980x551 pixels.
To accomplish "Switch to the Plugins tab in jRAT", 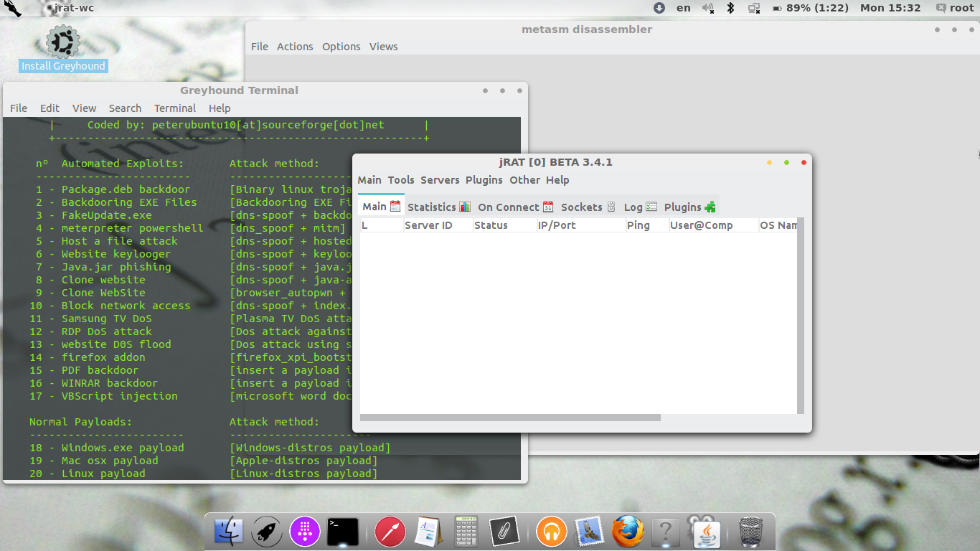I will click(689, 207).
